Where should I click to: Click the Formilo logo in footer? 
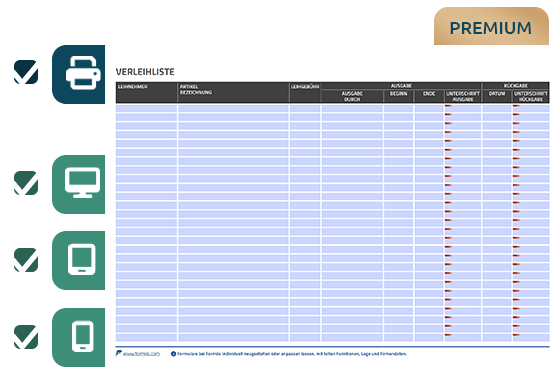119,353
